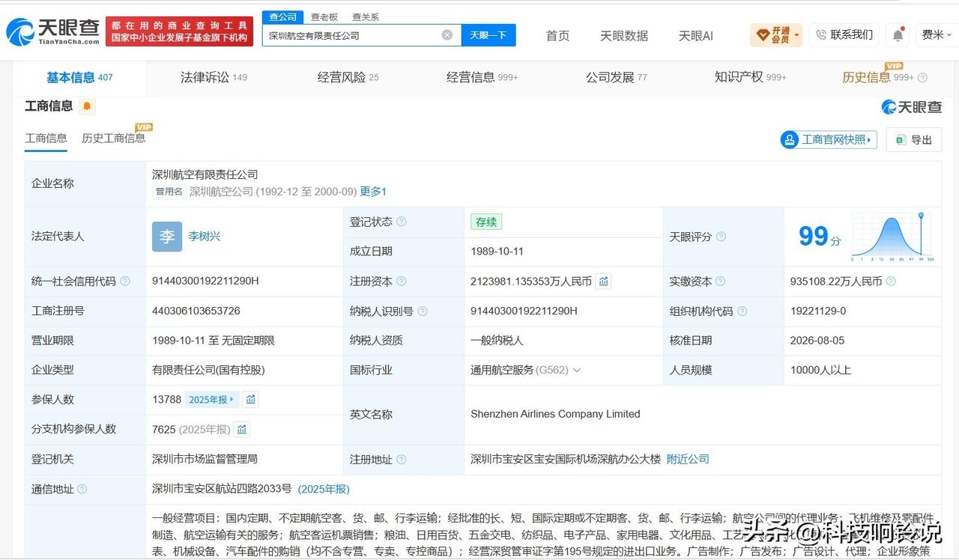Expand the 国标行业 通用航空服务 chevron
This screenshot has height=560, width=959.
tap(577, 371)
